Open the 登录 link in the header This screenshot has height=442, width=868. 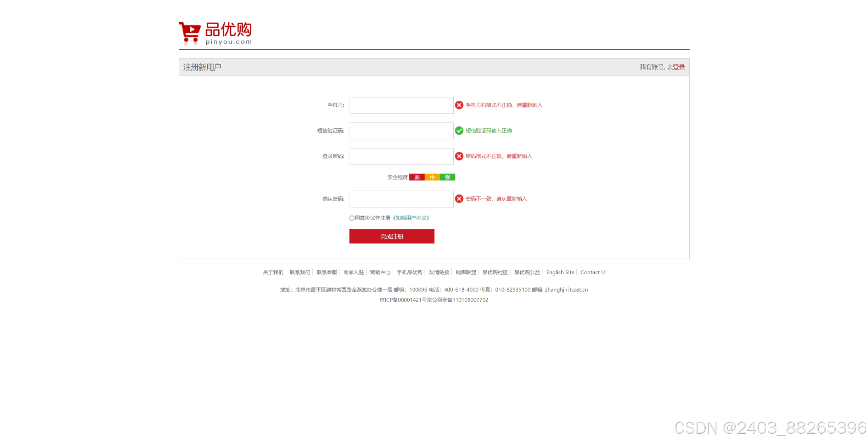point(679,67)
